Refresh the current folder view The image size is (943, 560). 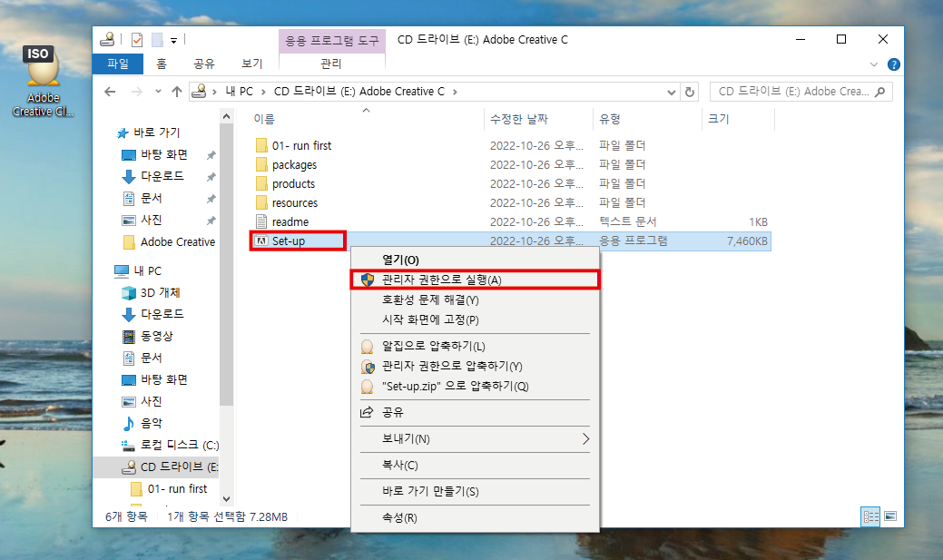690,92
